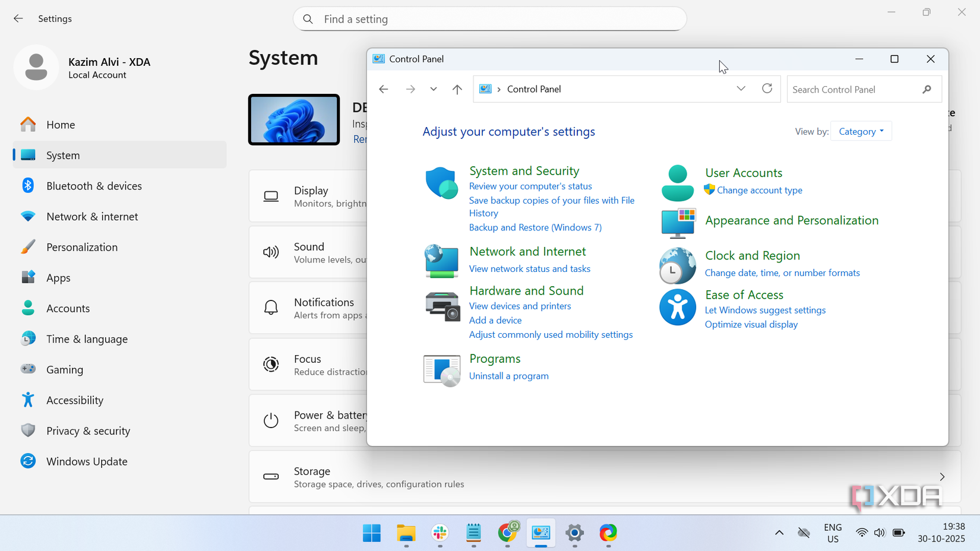Click the desktop wallpaper thumbnail in Settings

(294, 119)
